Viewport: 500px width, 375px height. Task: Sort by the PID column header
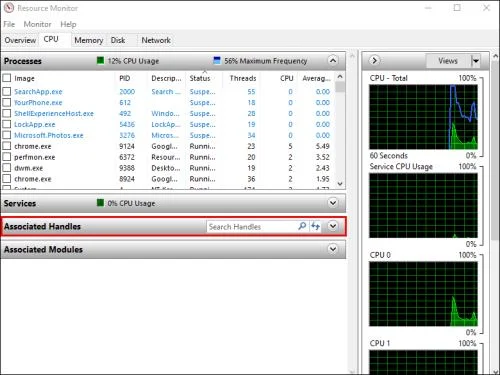coord(125,78)
